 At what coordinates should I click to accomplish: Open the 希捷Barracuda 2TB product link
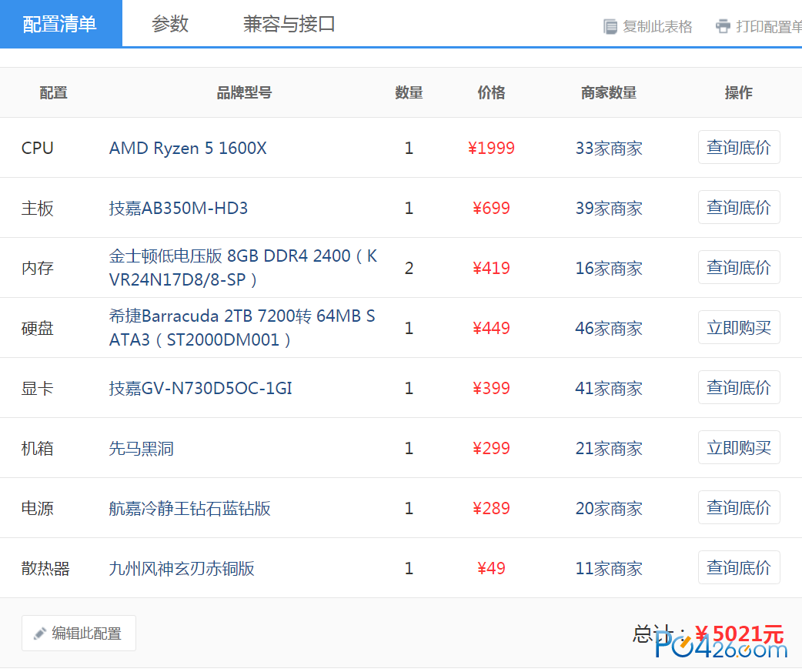[242, 328]
